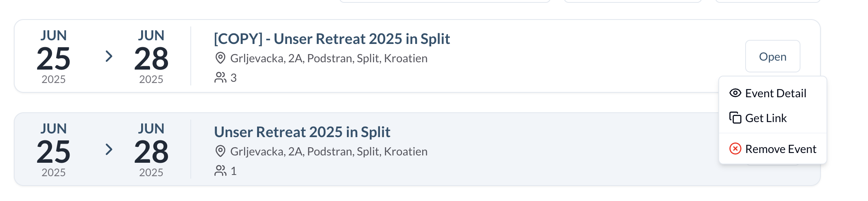Click the location pin icon in the [COPY] event
The height and width of the screenshot is (201, 868).
tap(220, 58)
